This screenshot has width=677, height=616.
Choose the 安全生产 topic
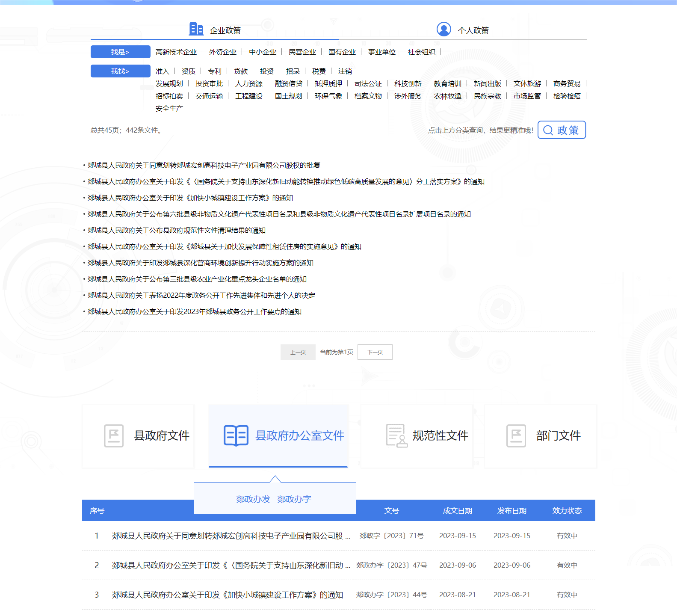169,108
